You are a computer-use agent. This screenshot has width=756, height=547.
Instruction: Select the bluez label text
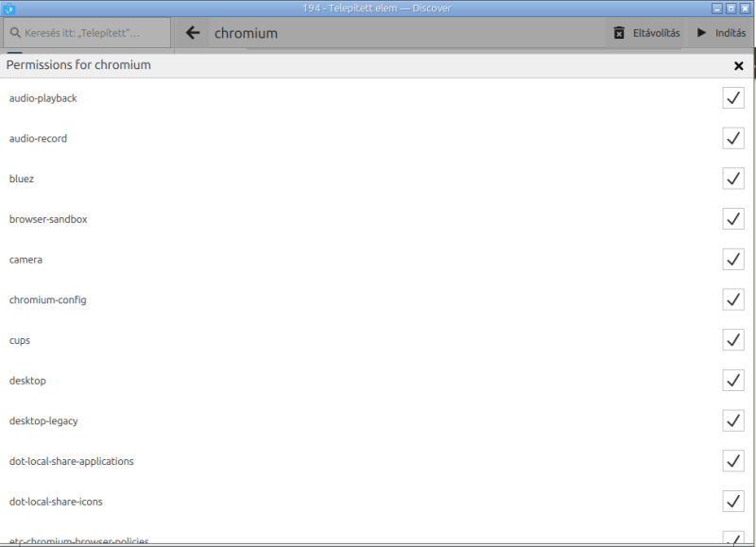(22, 179)
